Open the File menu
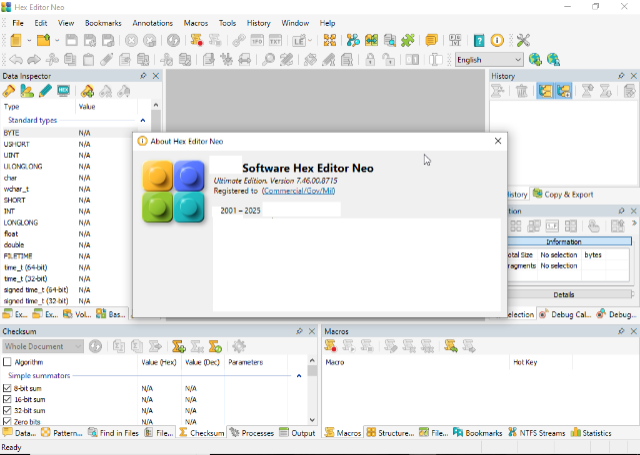The height and width of the screenshot is (455, 640). [x=18, y=23]
